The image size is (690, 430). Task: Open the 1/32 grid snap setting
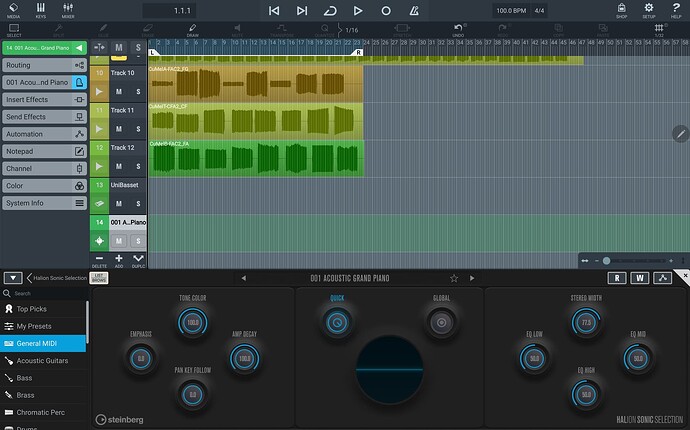pos(659,30)
